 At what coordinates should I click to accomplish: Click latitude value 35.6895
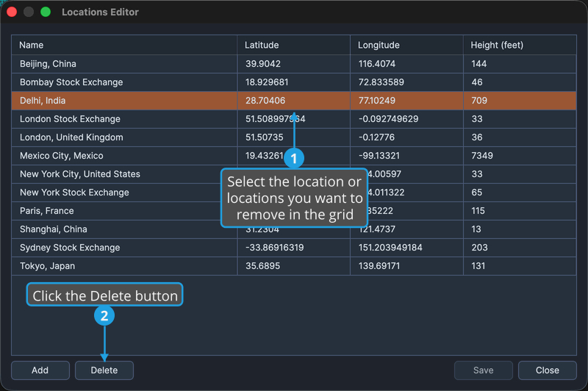coord(262,266)
